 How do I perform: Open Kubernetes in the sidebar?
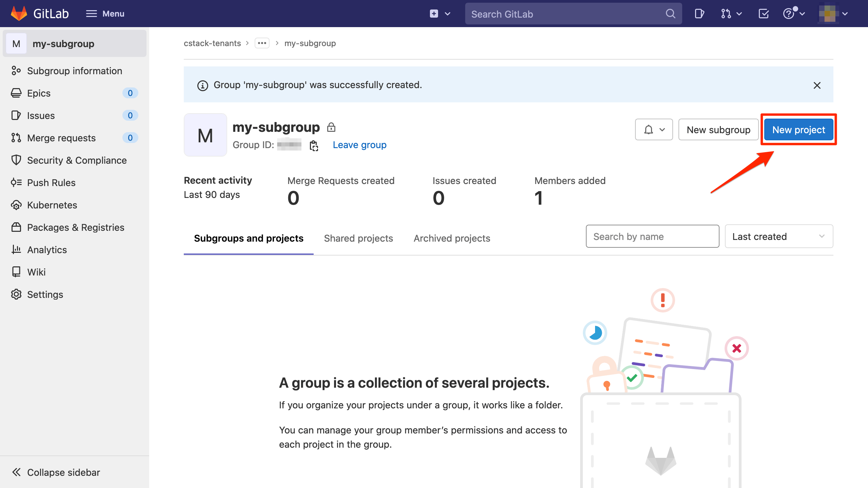pyautogui.click(x=52, y=205)
